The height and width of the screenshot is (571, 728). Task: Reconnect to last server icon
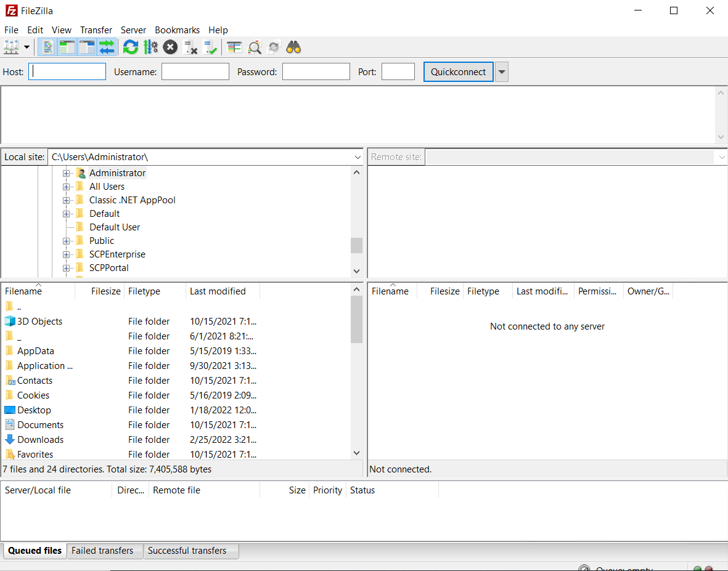[210, 47]
